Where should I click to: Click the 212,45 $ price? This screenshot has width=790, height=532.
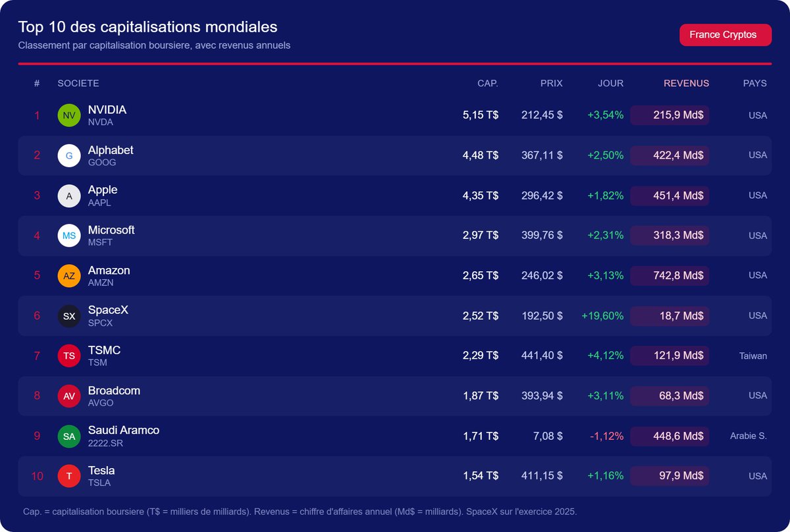[542, 115]
